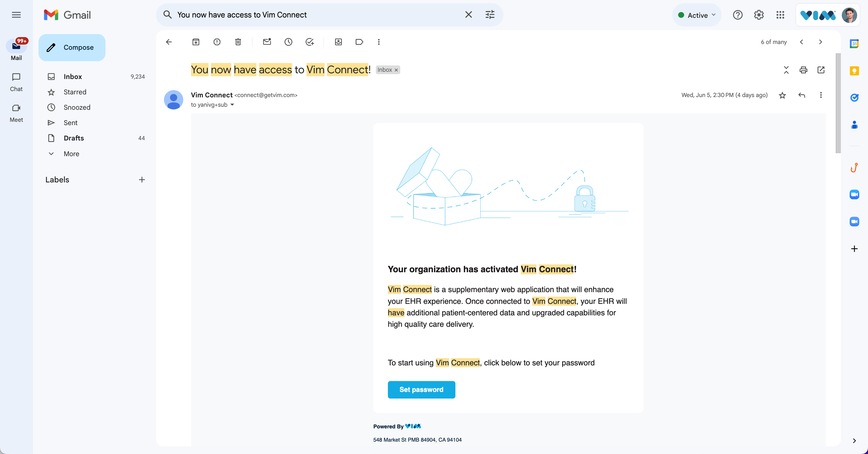
Task: Click the Reply icon for this email
Action: pos(801,95)
